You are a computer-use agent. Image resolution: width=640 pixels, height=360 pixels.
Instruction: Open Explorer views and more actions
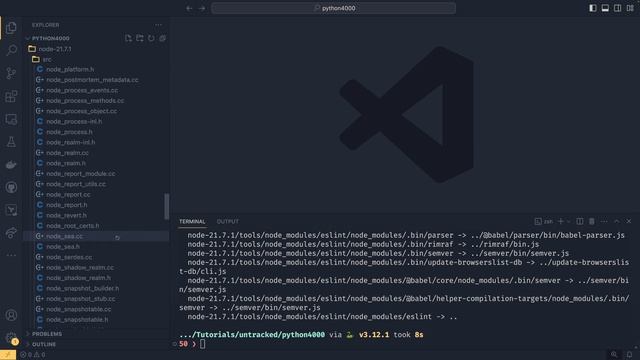[158, 25]
